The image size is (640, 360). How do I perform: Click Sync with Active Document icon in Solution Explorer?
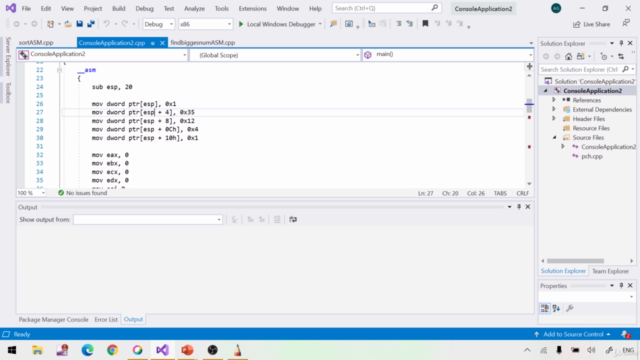(x=621, y=56)
